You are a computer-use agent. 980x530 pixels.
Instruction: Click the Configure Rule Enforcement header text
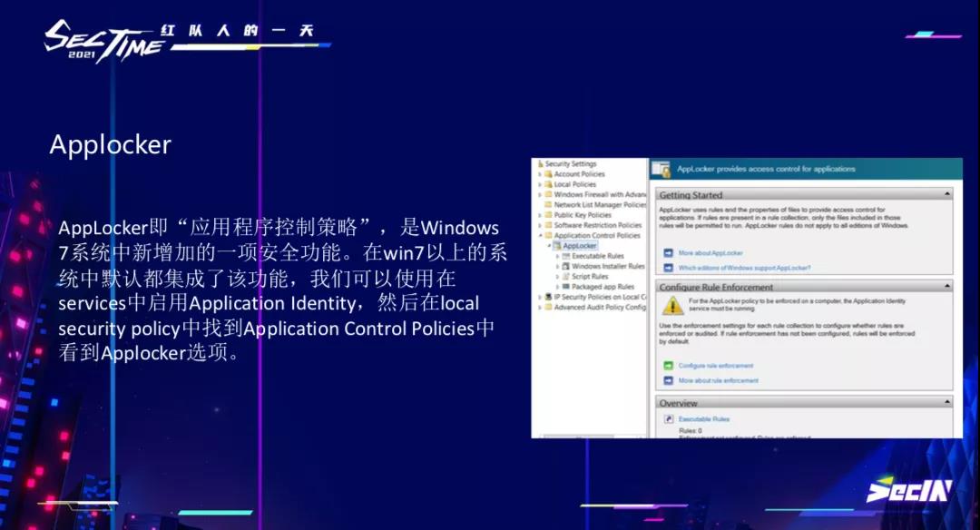[x=716, y=287]
